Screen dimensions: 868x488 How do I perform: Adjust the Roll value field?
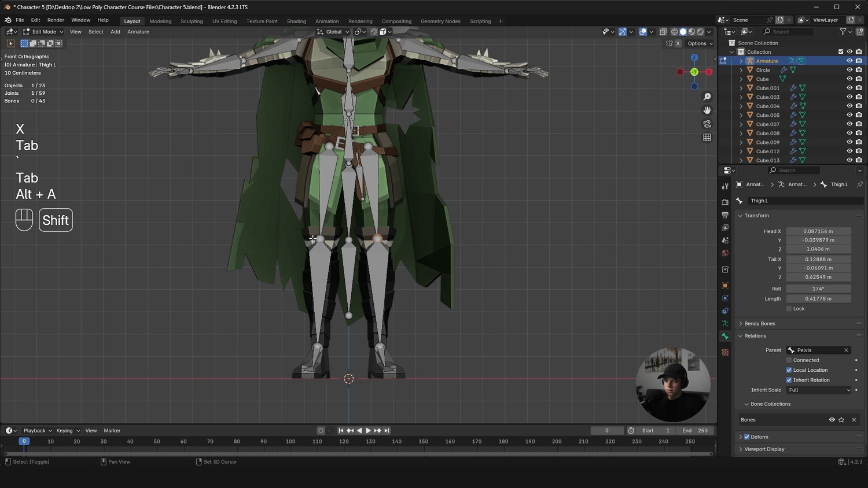click(x=818, y=289)
